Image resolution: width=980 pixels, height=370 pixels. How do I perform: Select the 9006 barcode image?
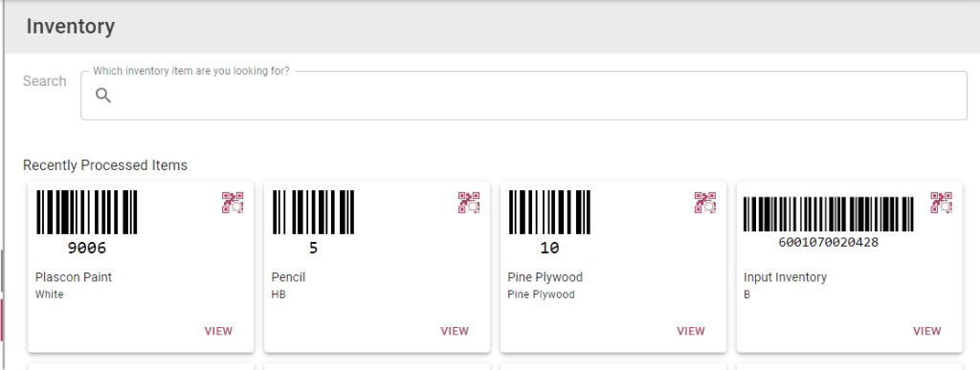pos(87,223)
